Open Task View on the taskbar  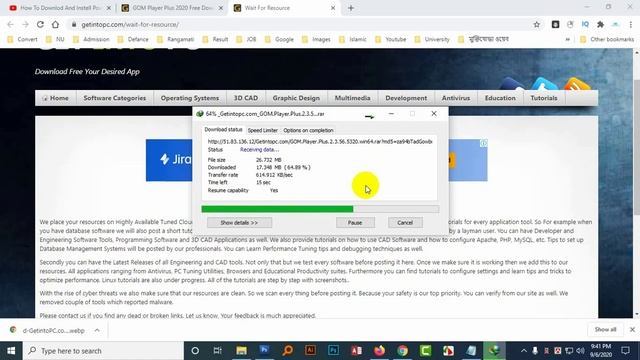click(x=218, y=351)
